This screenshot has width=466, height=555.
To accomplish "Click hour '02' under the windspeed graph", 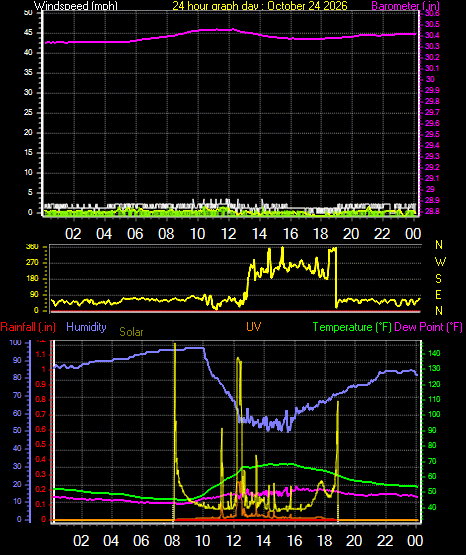I will (73, 234).
